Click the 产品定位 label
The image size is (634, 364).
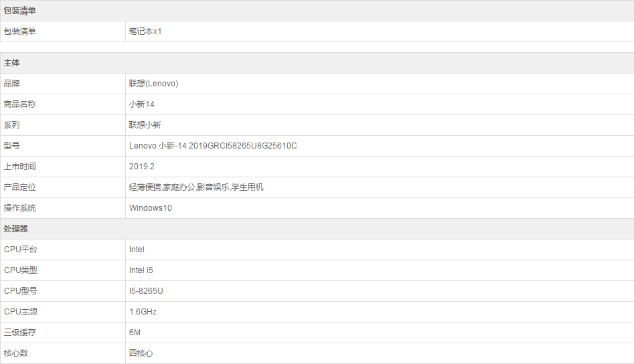tap(20, 187)
